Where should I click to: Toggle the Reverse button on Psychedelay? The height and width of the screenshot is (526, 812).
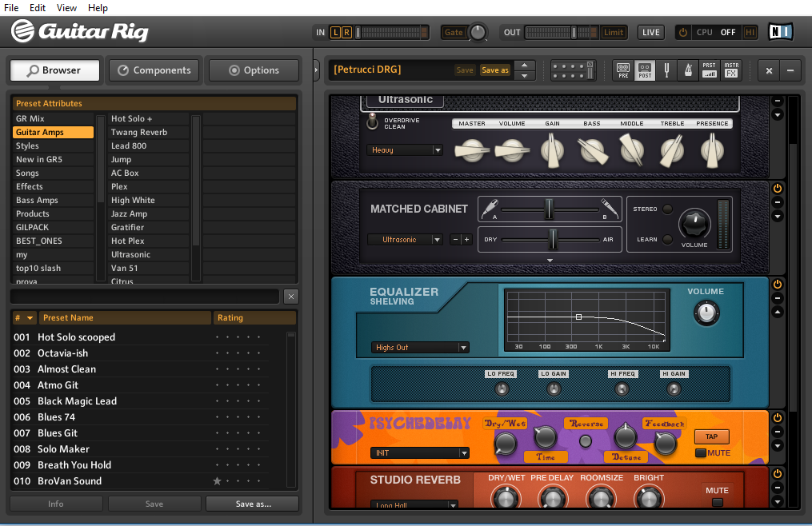[x=585, y=441]
